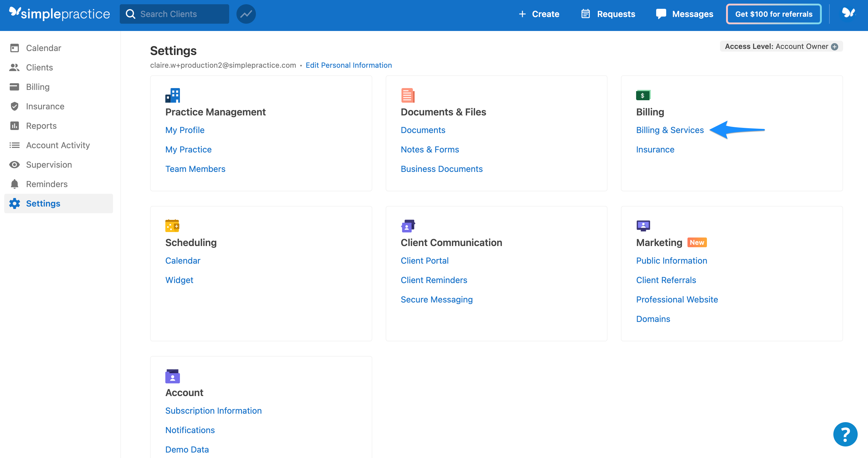Click the Client Communication icon
The height and width of the screenshot is (458, 868).
tap(408, 226)
